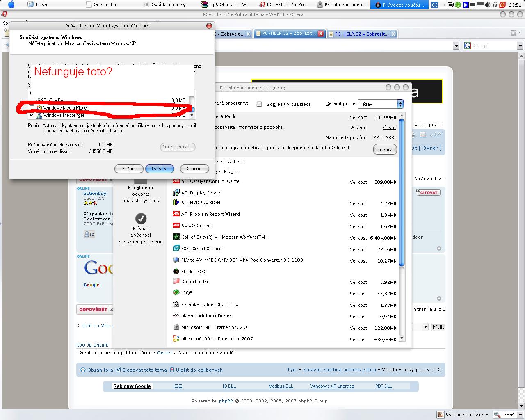Switch to the Owner (E:) taskbar item
Image resolution: width=525 pixels, height=420 pixels.
pyautogui.click(x=101, y=5)
